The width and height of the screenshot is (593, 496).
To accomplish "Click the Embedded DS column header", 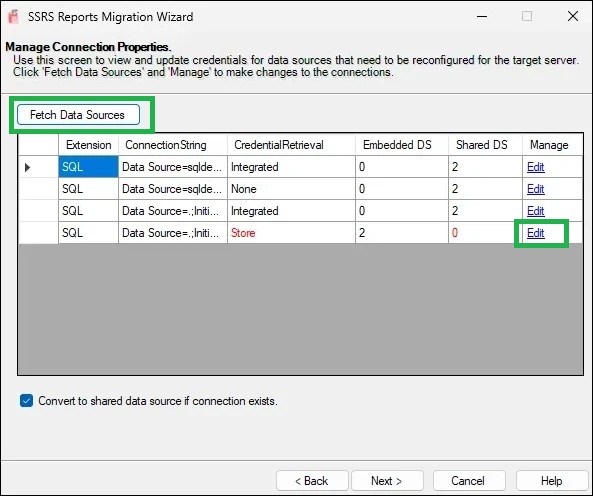I will pyautogui.click(x=402, y=145).
